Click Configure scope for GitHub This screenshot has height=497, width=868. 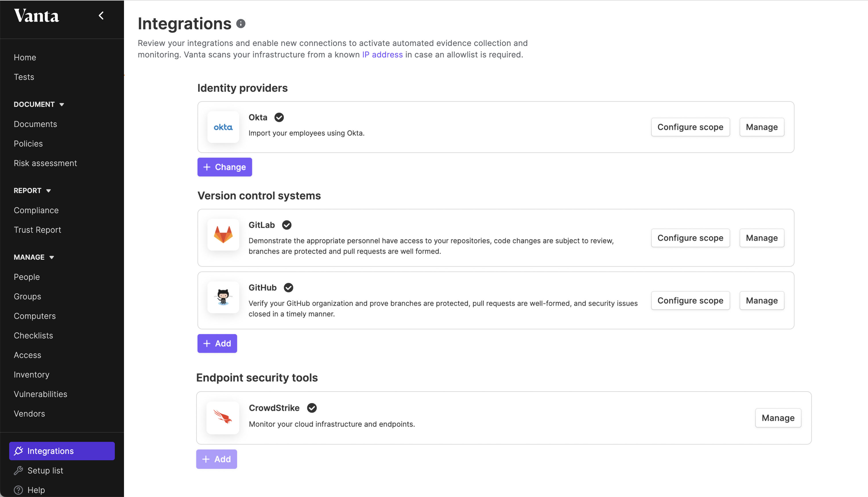[x=690, y=300]
